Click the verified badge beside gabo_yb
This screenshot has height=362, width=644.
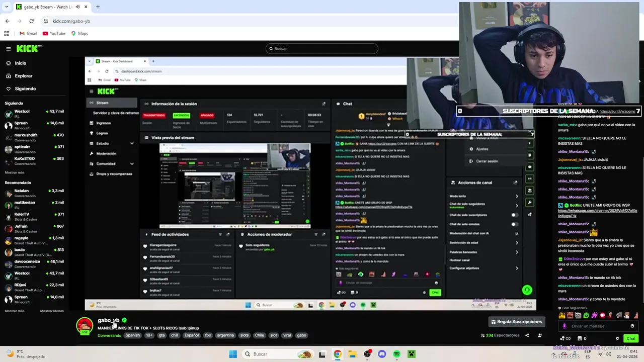pos(124,320)
